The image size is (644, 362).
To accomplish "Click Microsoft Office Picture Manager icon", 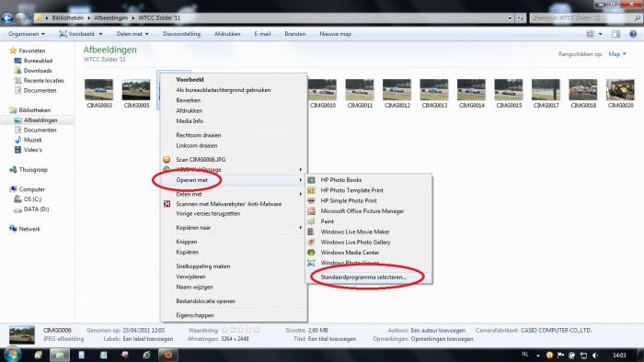I will coord(311,211).
